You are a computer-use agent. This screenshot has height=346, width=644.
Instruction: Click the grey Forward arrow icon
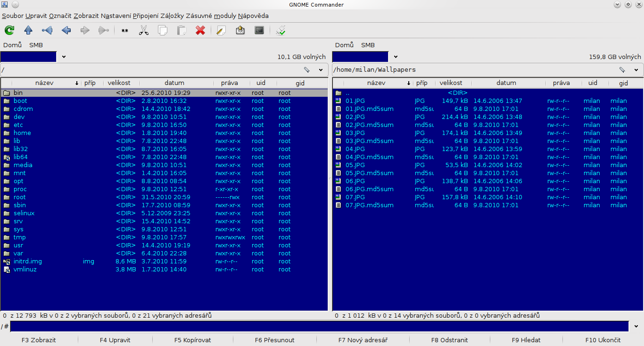point(85,31)
